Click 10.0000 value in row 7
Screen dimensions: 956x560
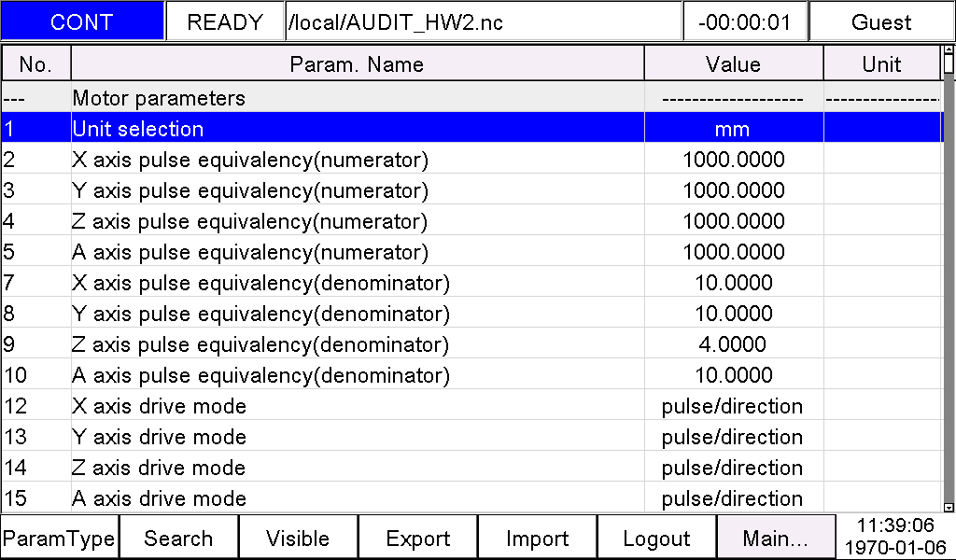pos(734,282)
